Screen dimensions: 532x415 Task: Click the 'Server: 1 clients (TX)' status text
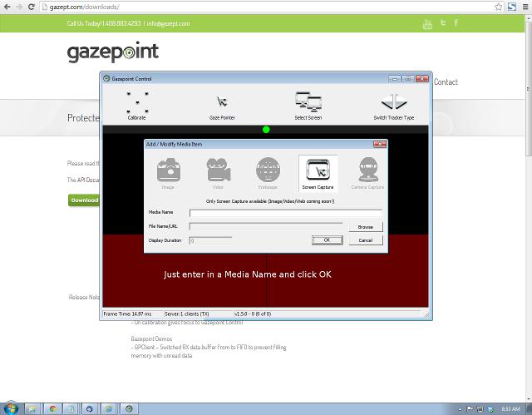(x=187, y=314)
